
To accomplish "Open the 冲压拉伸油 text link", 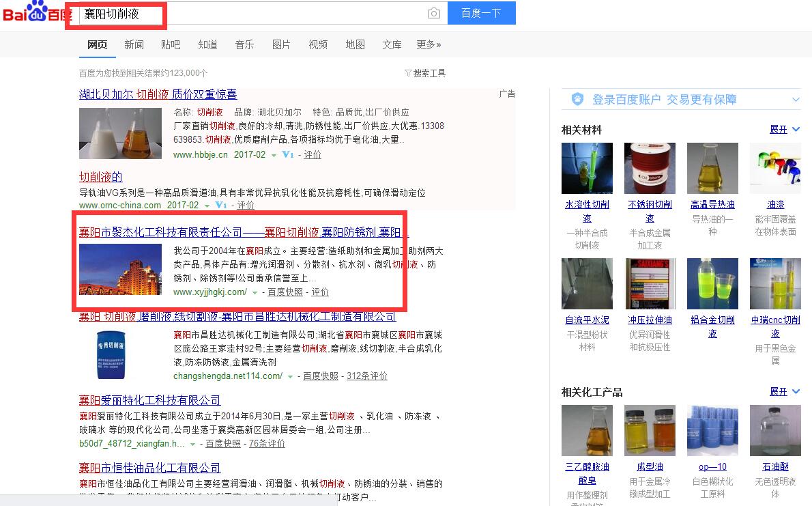I will [x=650, y=320].
